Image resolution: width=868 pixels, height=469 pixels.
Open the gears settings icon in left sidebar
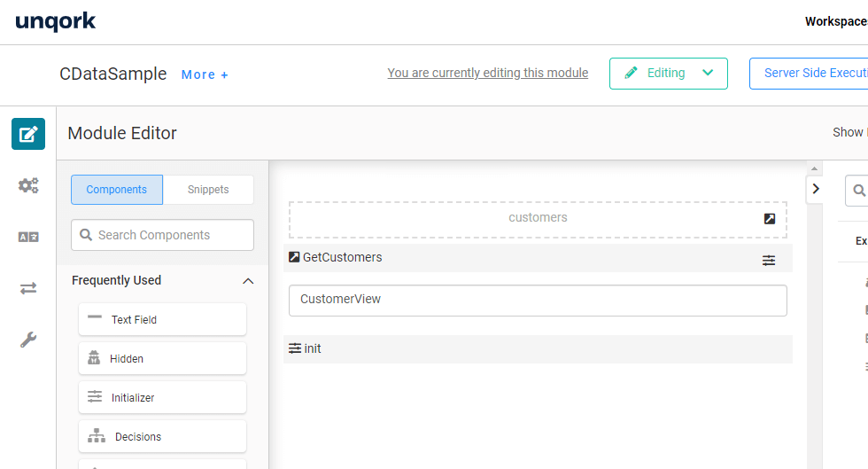point(28,185)
